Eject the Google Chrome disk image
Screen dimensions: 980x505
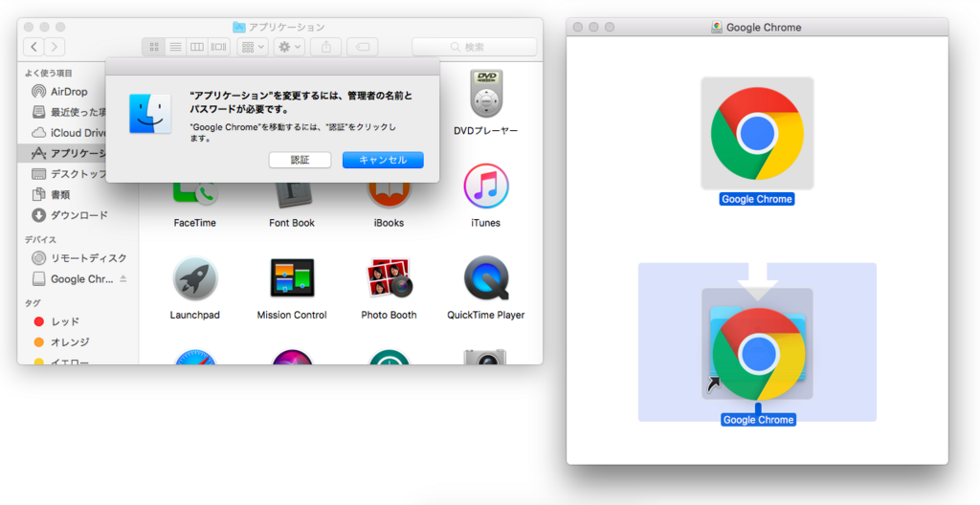(123, 278)
